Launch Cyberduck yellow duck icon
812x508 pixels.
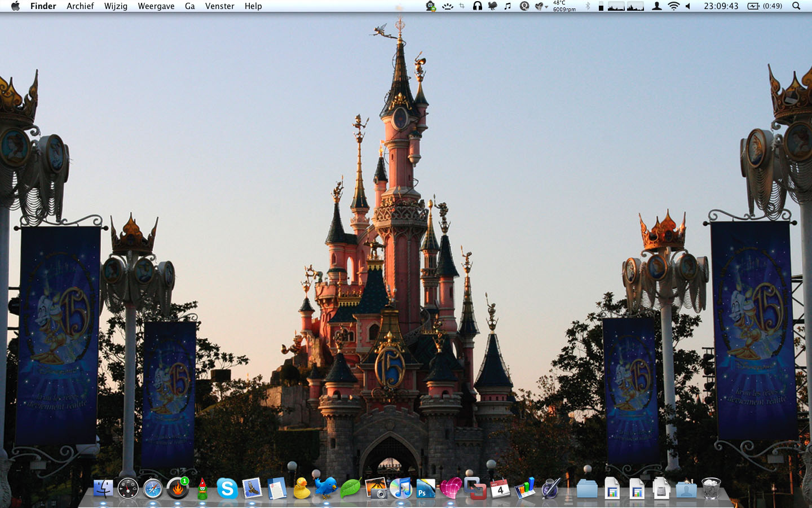(x=302, y=489)
